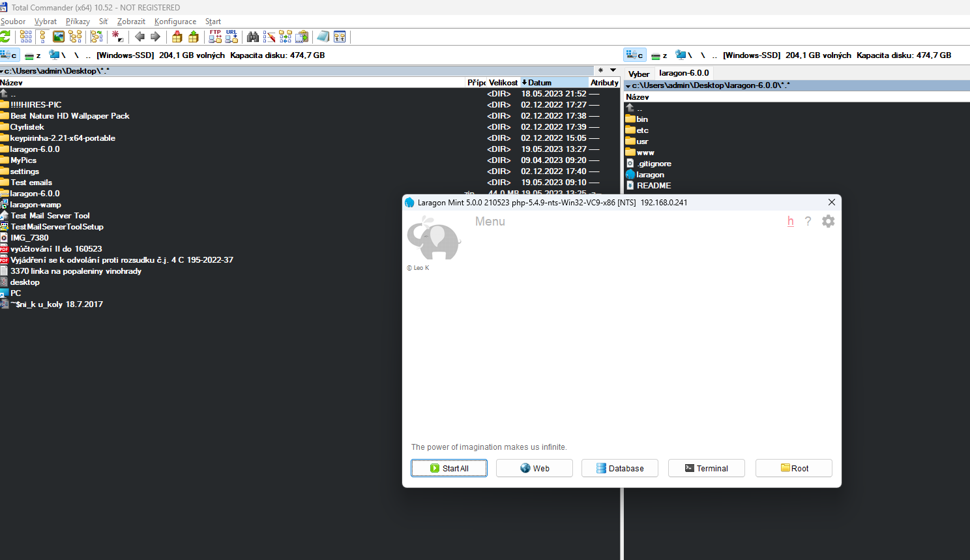Click the Terminal button in Laragon
Screen dimensions: 970x560
tap(707, 468)
